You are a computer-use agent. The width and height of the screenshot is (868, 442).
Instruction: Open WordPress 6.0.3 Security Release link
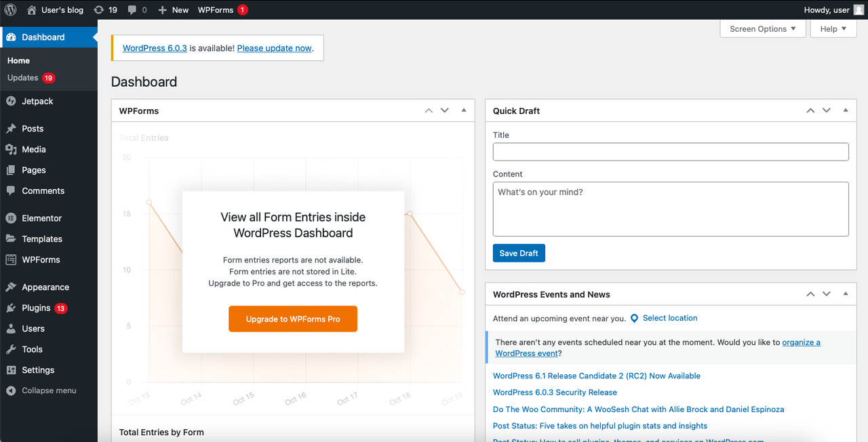(555, 393)
